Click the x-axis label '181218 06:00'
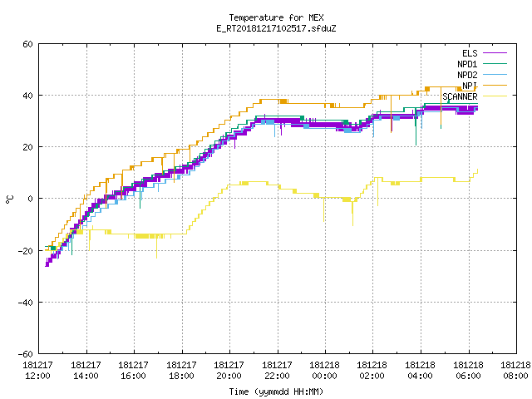This screenshot has width=532, height=399. pyautogui.click(x=469, y=371)
